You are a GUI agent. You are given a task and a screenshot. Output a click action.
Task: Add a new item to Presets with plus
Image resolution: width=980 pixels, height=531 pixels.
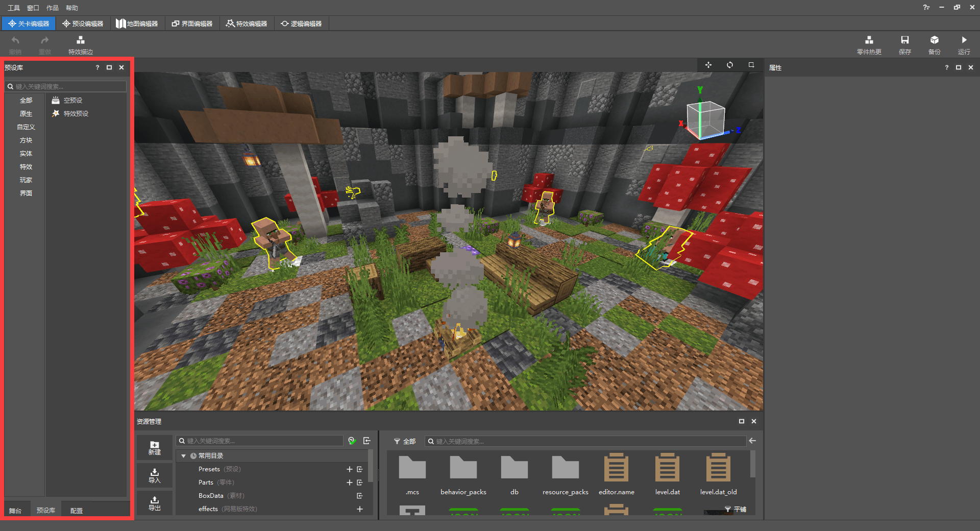[x=350, y=469]
